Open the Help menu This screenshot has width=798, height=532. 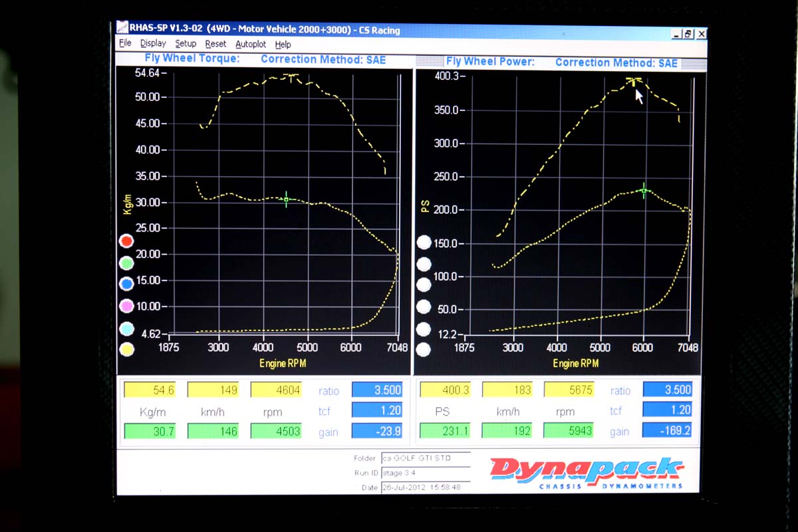(283, 45)
